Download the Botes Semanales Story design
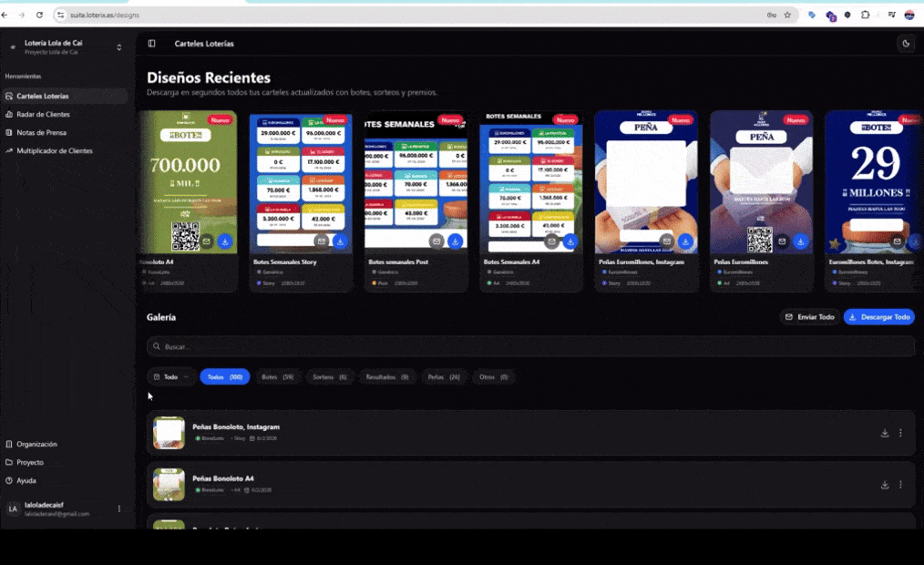This screenshot has width=924, height=565. click(x=340, y=241)
